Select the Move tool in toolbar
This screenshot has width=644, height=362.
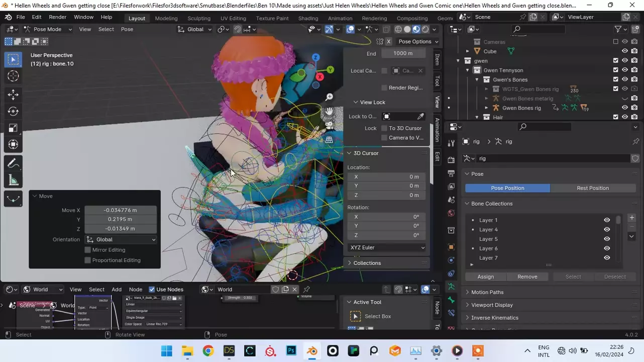point(13,94)
